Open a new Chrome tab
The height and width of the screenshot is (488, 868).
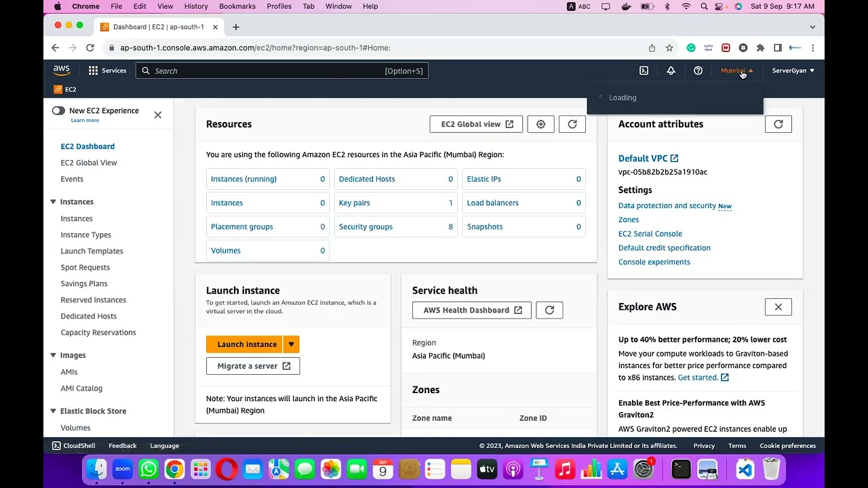pyautogui.click(x=236, y=27)
